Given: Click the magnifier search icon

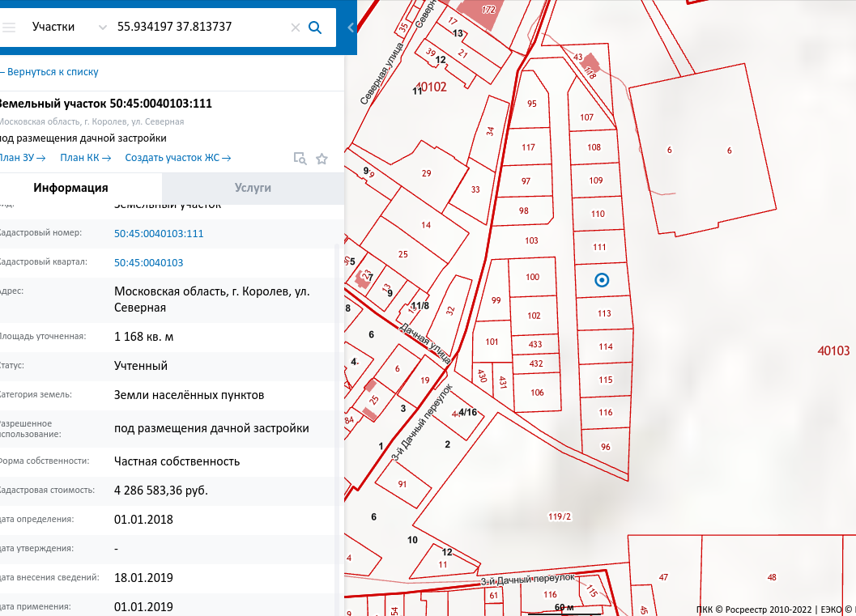Looking at the screenshot, I should point(316,28).
